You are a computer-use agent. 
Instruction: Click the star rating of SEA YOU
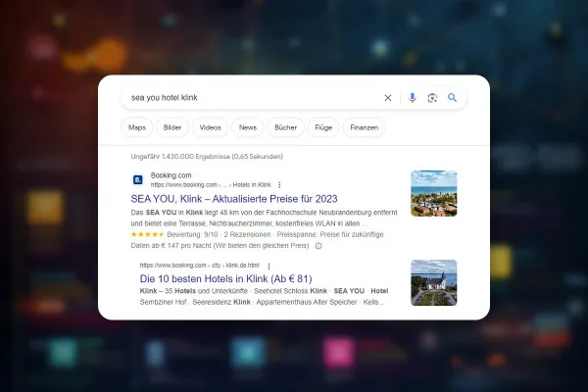[147, 234]
